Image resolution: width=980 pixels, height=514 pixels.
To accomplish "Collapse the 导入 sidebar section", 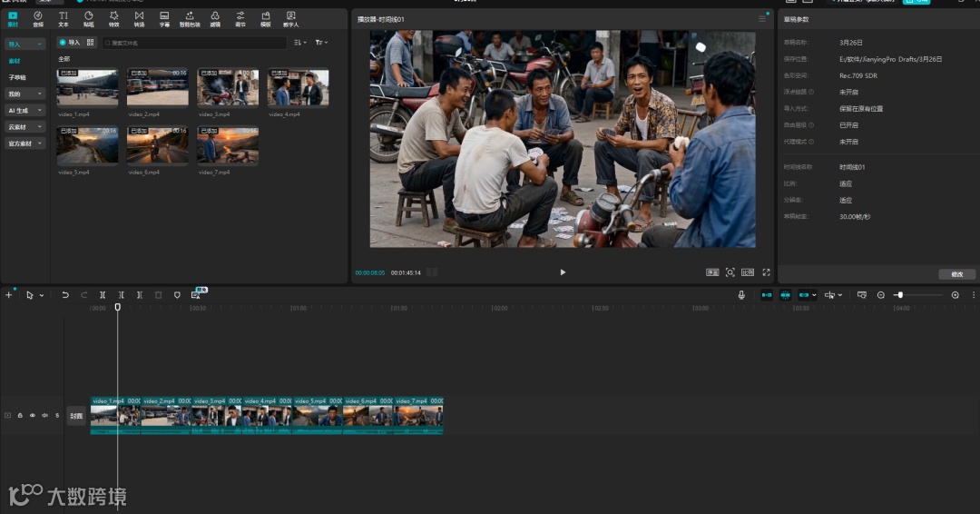I will tap(25, 44).
